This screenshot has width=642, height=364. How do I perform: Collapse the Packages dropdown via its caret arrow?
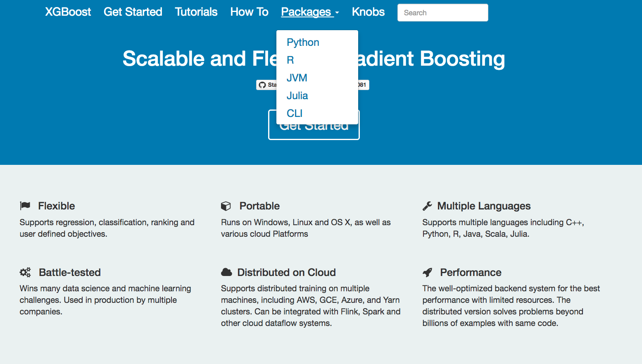337,12
